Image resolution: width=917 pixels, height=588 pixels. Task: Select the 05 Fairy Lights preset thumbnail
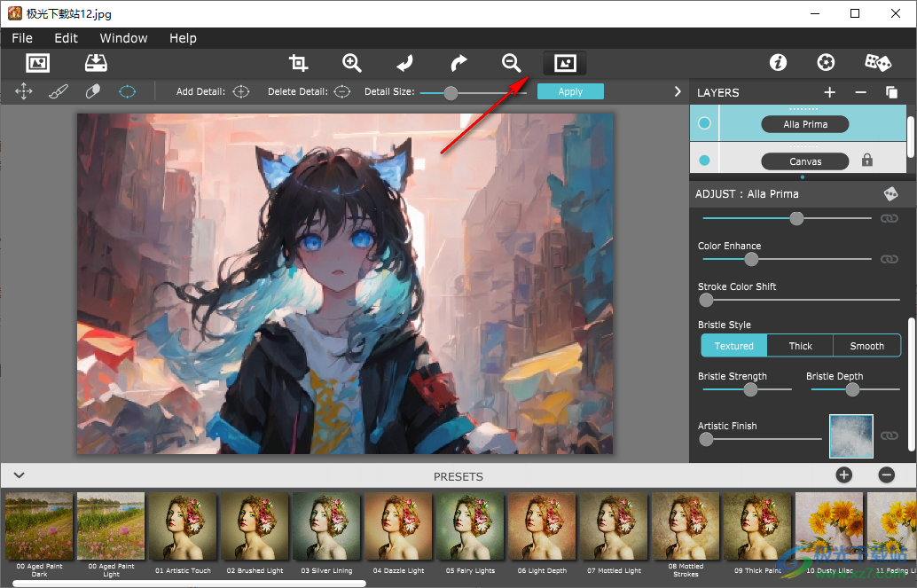(x=469, y=526)
